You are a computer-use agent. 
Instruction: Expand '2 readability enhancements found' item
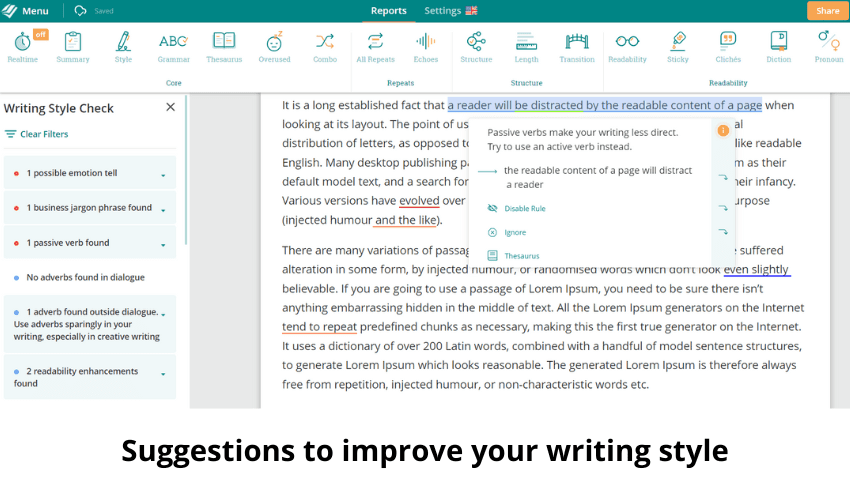(89, 377)
